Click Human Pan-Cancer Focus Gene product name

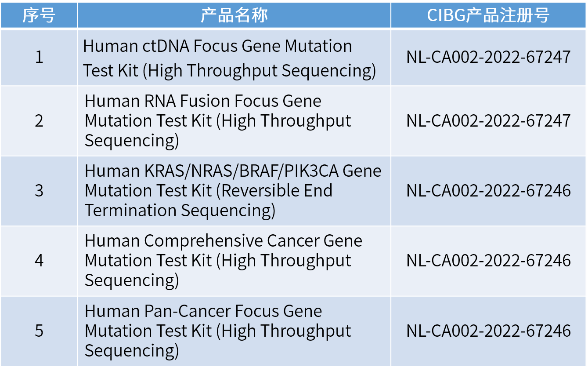click(218, 331)
